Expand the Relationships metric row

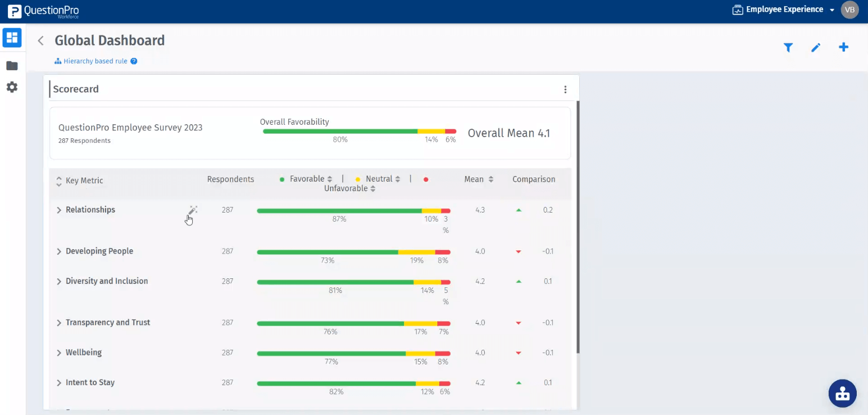tap(59, 210)
